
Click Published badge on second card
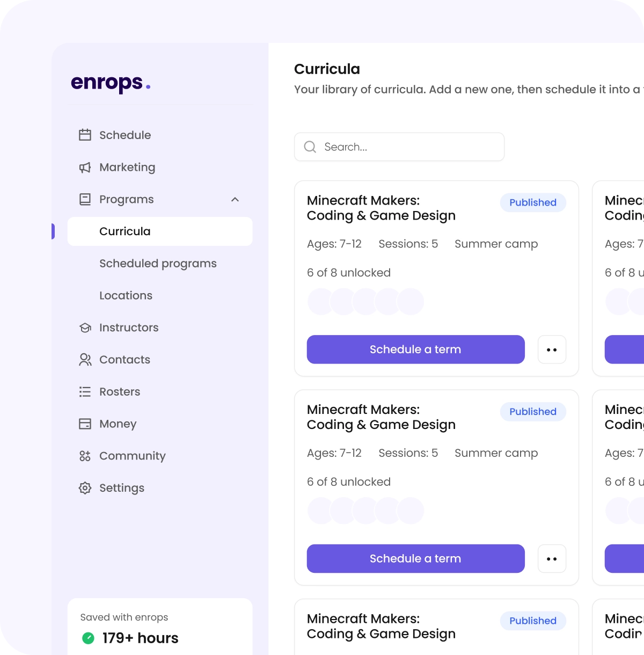pos(533,412)
